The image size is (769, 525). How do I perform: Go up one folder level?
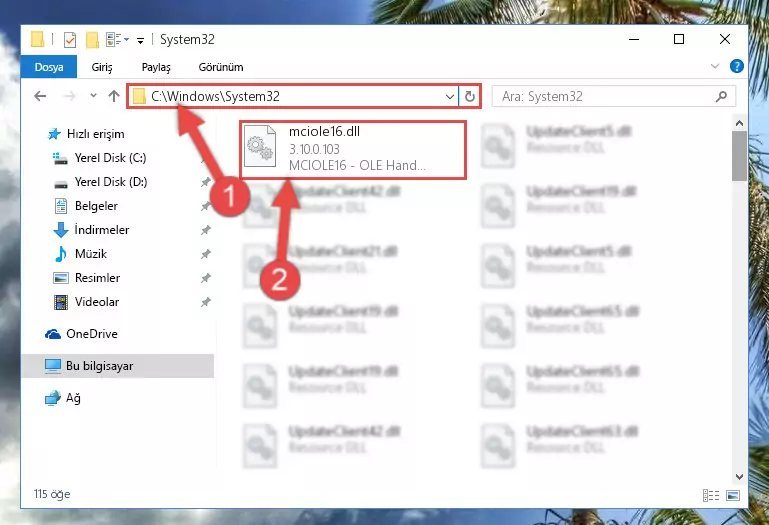[x=114, y=96]
